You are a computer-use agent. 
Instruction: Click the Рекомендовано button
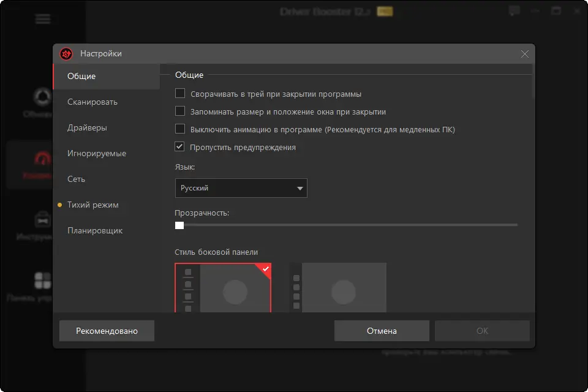pos(107,331)
